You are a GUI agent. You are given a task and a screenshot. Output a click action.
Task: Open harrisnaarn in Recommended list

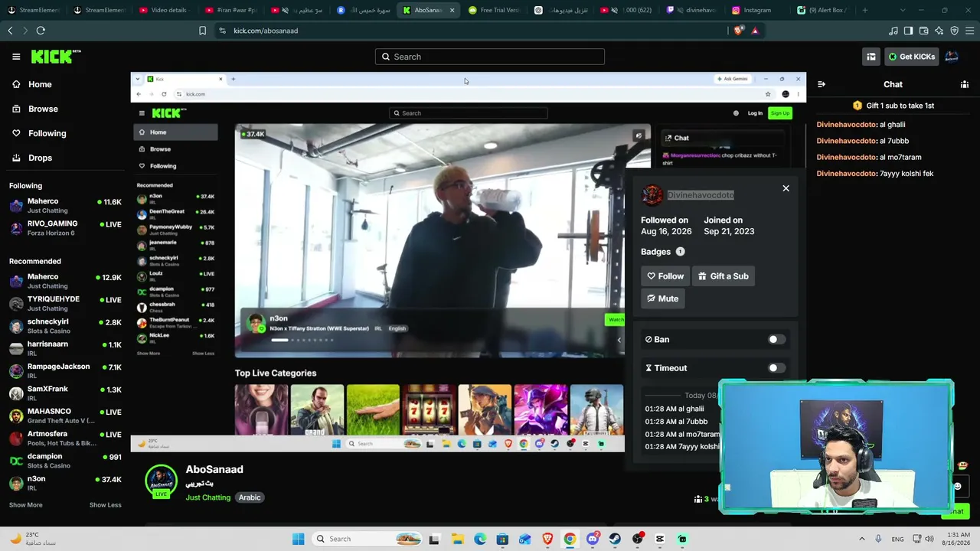click(x=65, y=348)
